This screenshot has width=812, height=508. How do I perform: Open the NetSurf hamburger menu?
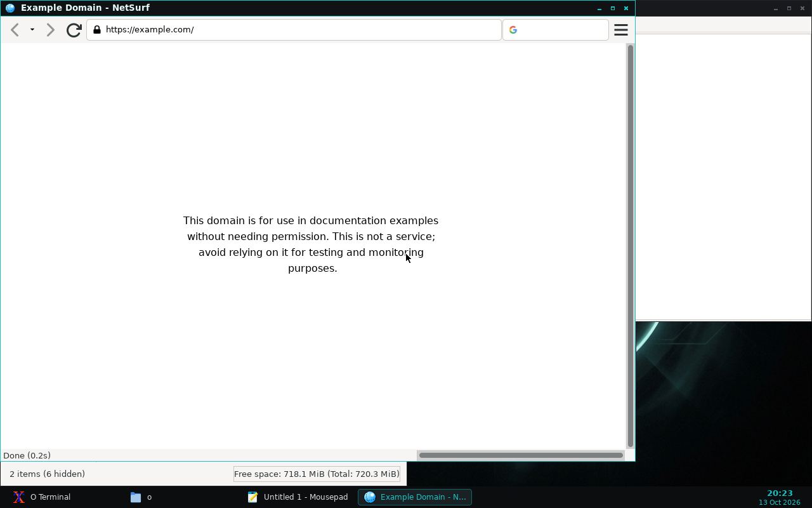click(621, 30)
